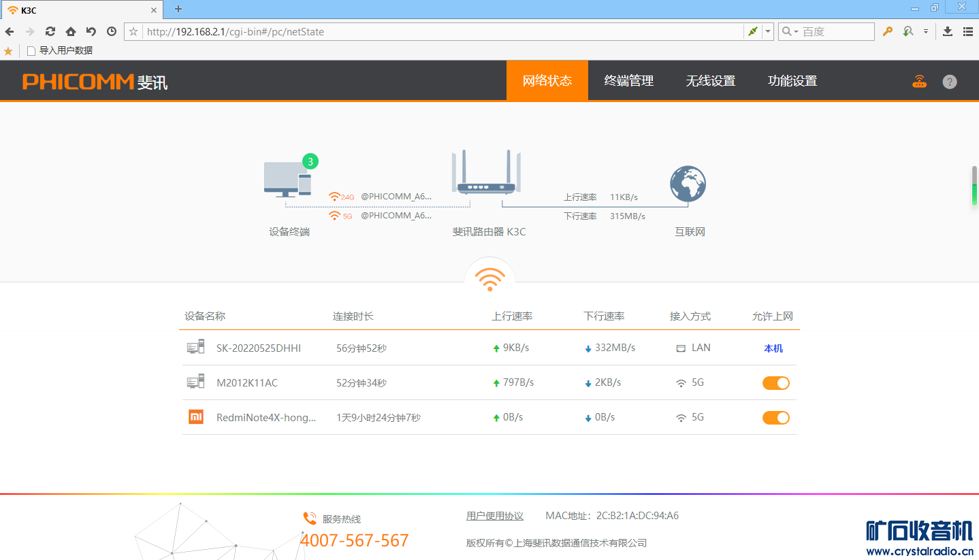Screen dimensions: 979x560
Task: Open the 功能设置 tab
Action: [x=792, y=80]
